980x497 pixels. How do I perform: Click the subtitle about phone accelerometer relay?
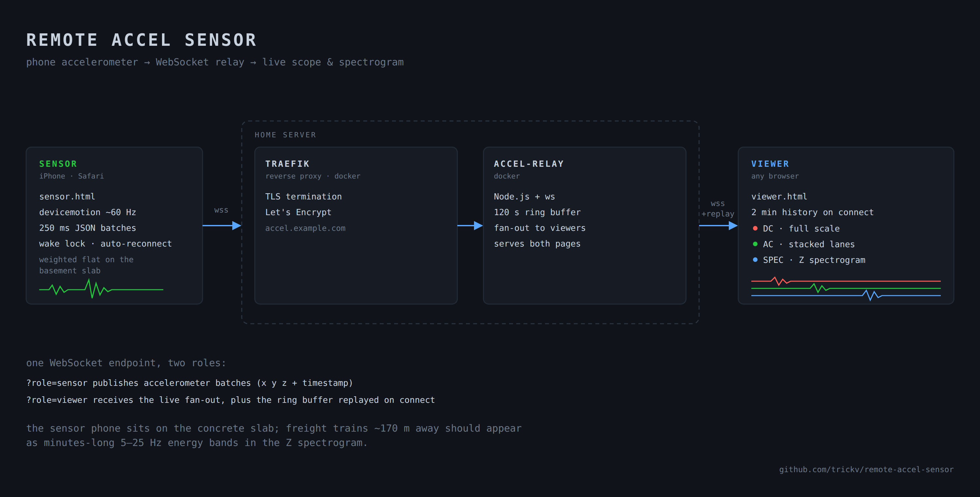pyautogui.click(x=215, y=62)
